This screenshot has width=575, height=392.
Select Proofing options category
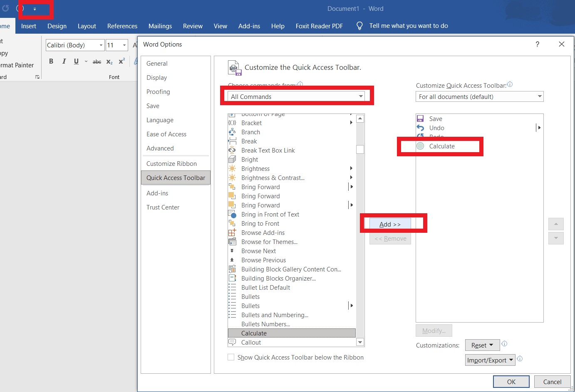(x=176, y=91)
